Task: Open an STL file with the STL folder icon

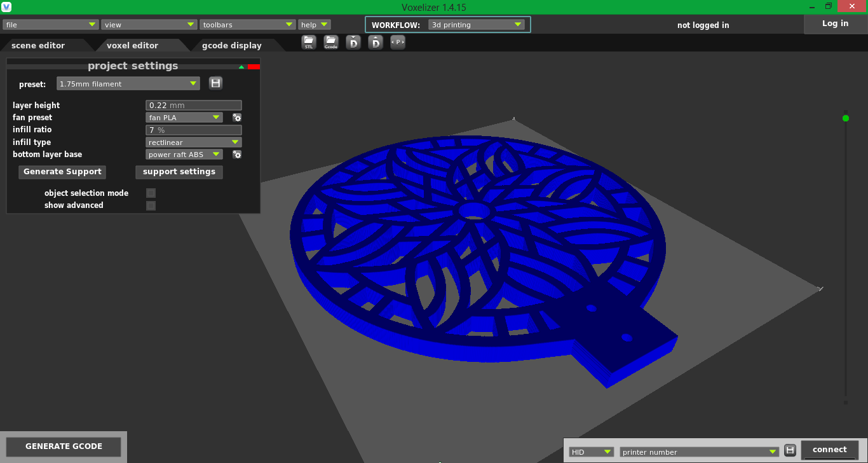Action: [x=309, y=43]
